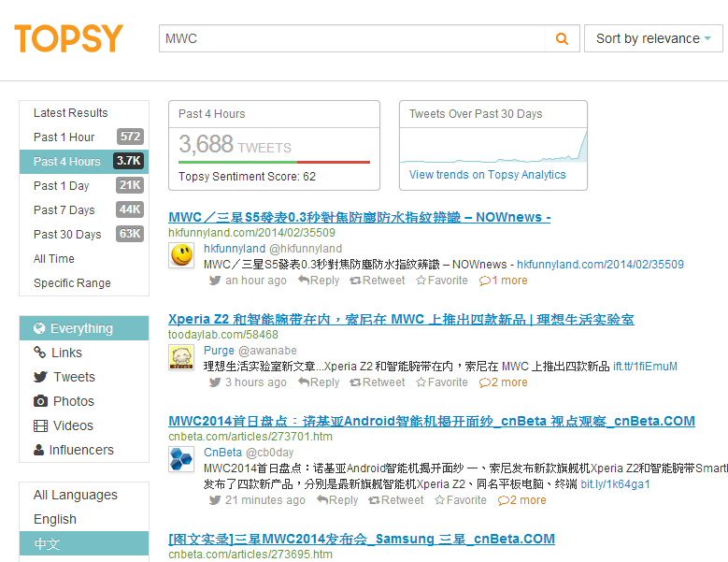Open cnbeta.com/articles/273701.htm URL
This screenshot has width=728, height=562.
250,437
